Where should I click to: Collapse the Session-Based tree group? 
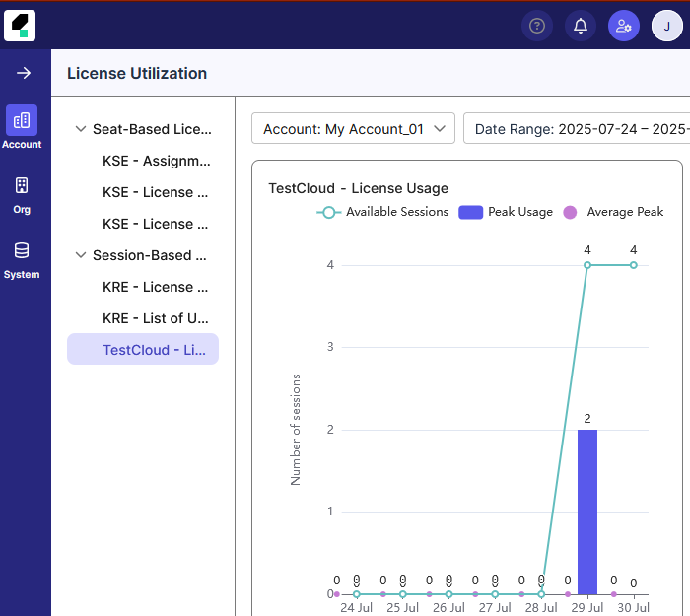point(81,255)
